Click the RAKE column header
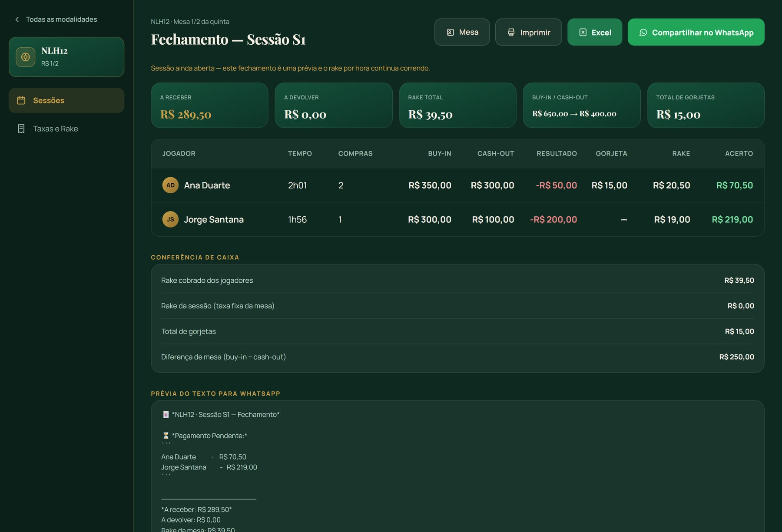Image resolution: width=782 pixels, height=532 pixels. click(681, 154)
